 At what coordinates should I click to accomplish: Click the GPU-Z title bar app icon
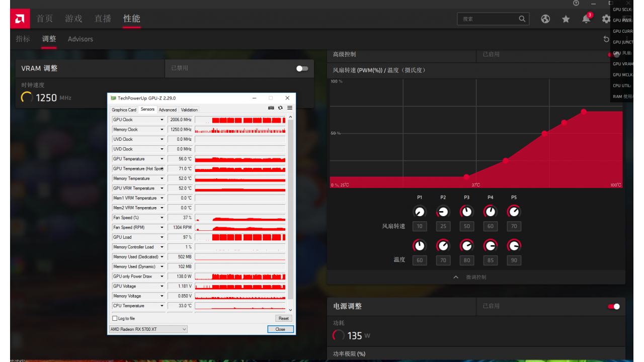click(x=114, y=98)
